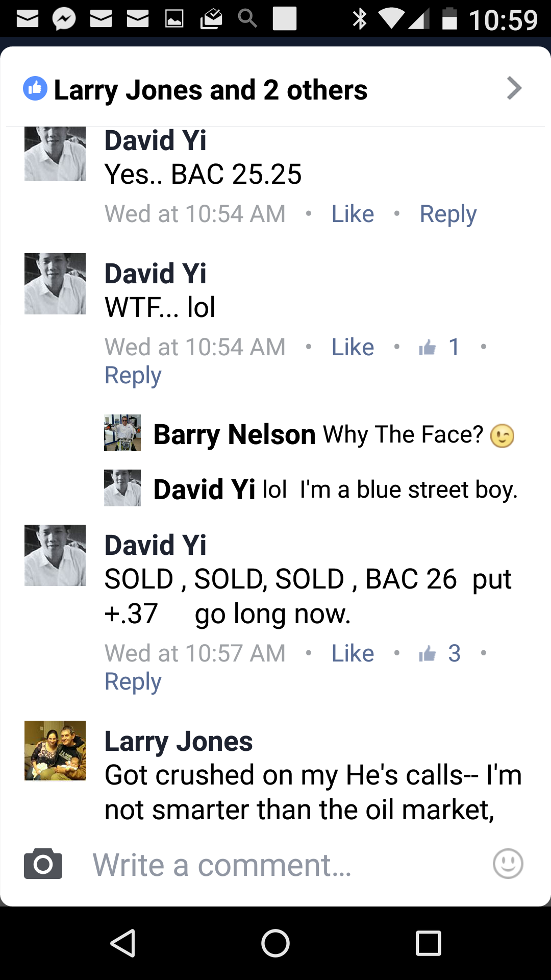This screenshot has width=551, height=980.
Task: Open the emoji smiley picker
Action: (508, 864)
